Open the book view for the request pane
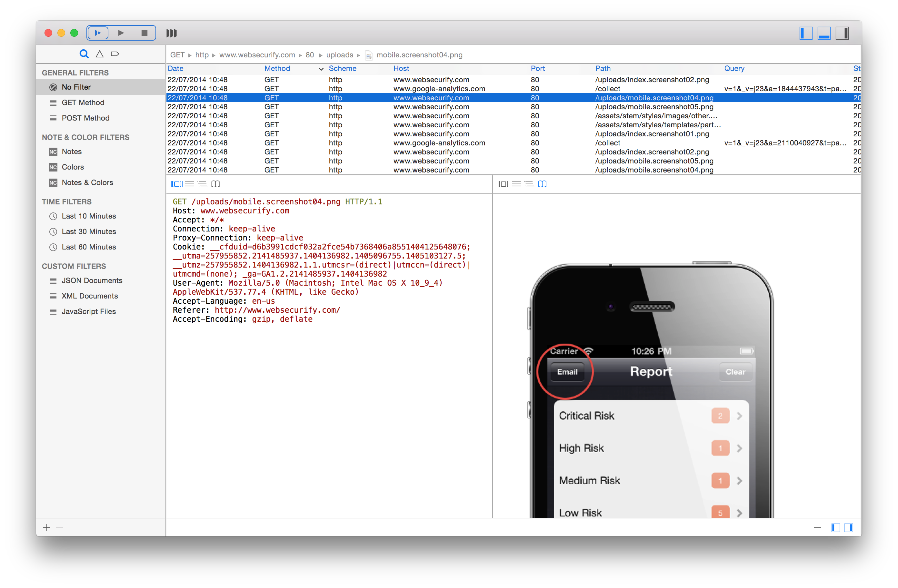Screen dimensions: 898x588 coord(216,184)
